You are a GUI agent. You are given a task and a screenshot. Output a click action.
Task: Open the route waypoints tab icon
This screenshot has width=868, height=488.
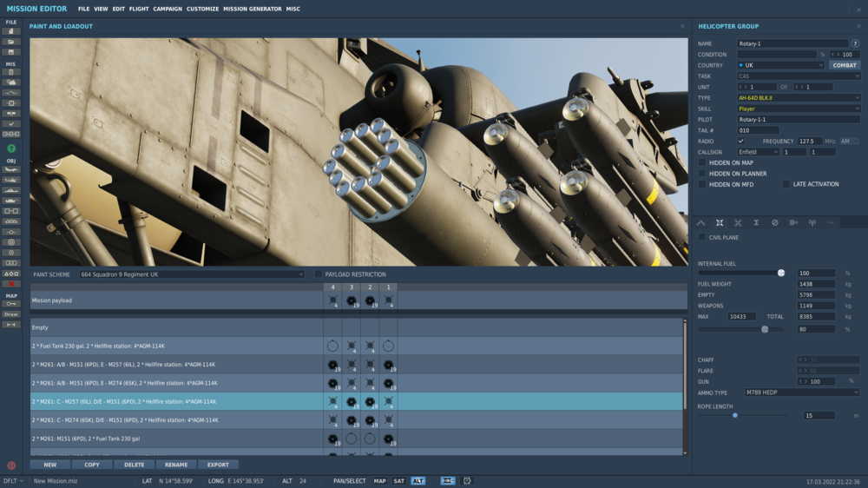[x=700, y=222]
